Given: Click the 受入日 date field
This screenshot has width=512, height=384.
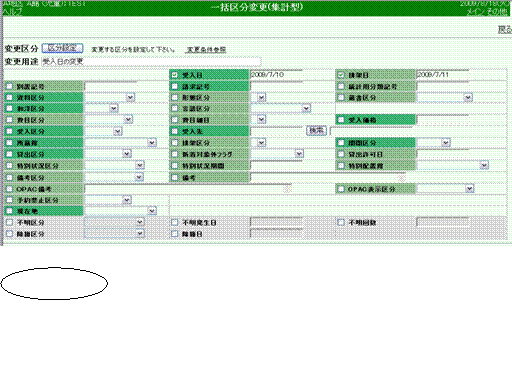Looking at the screenshot, I should coord(276,75).
